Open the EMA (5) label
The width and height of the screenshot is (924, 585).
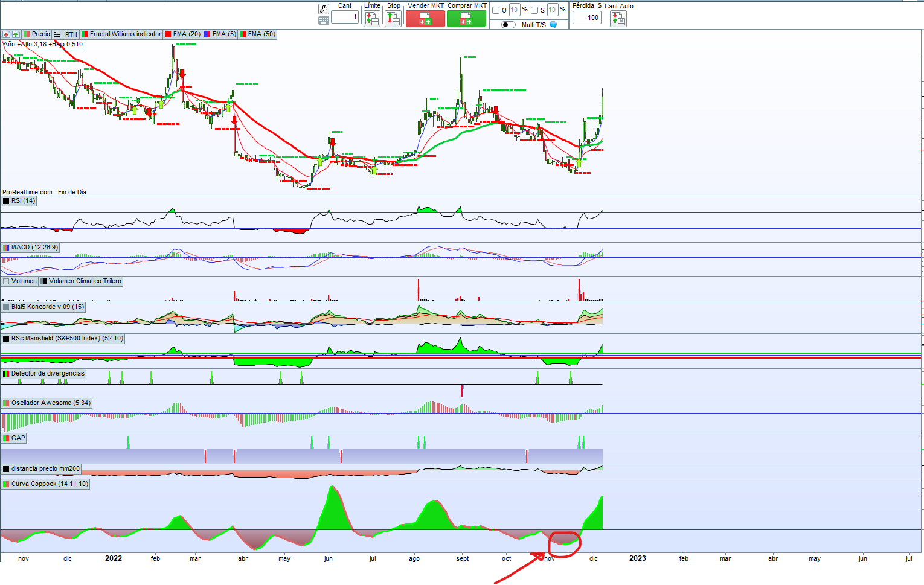pyautogui.click(x=224, y=34)
